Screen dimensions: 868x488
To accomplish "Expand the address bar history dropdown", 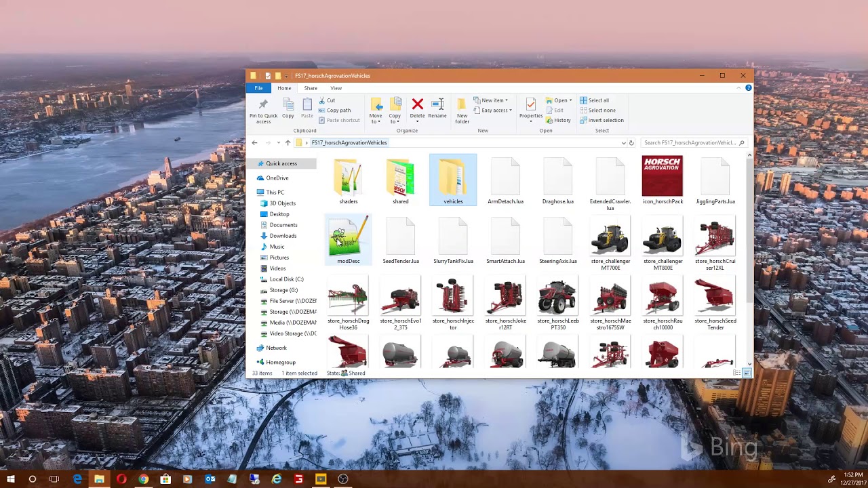I will pos(623,143).
